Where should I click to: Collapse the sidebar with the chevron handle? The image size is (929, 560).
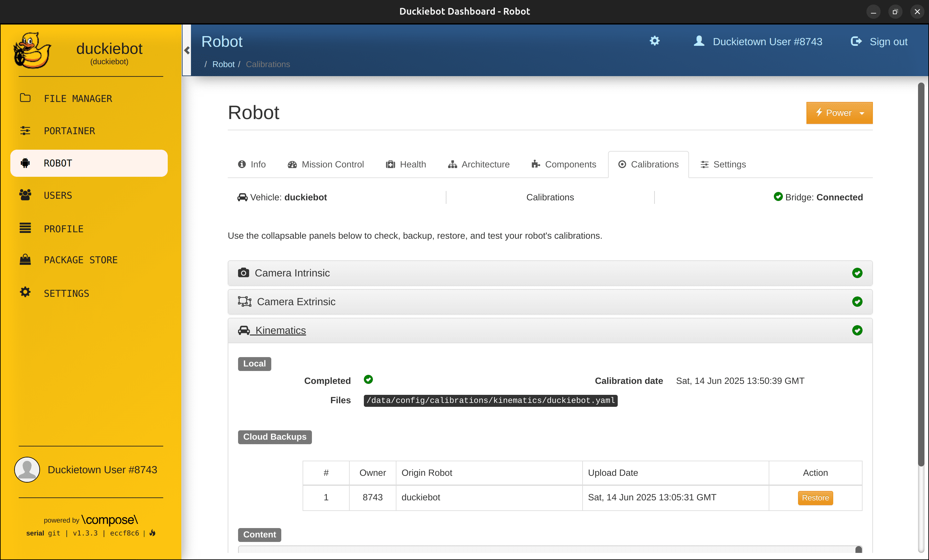(187, 50)
